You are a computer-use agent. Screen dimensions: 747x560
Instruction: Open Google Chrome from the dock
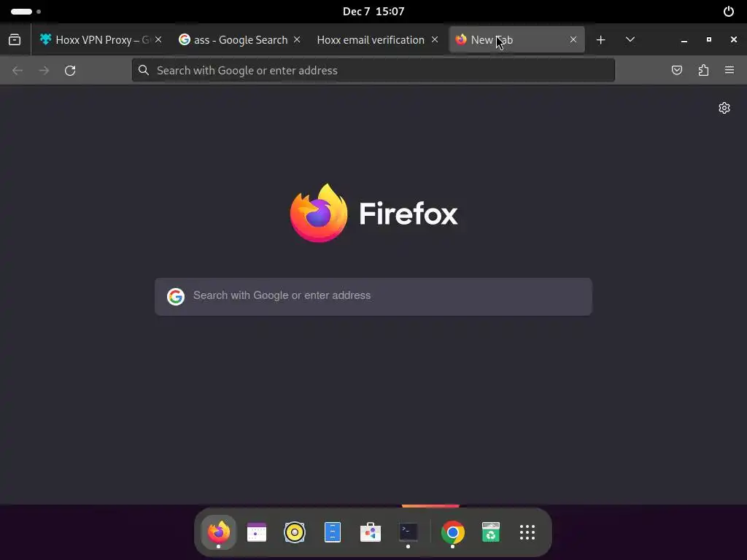(452, 532)
